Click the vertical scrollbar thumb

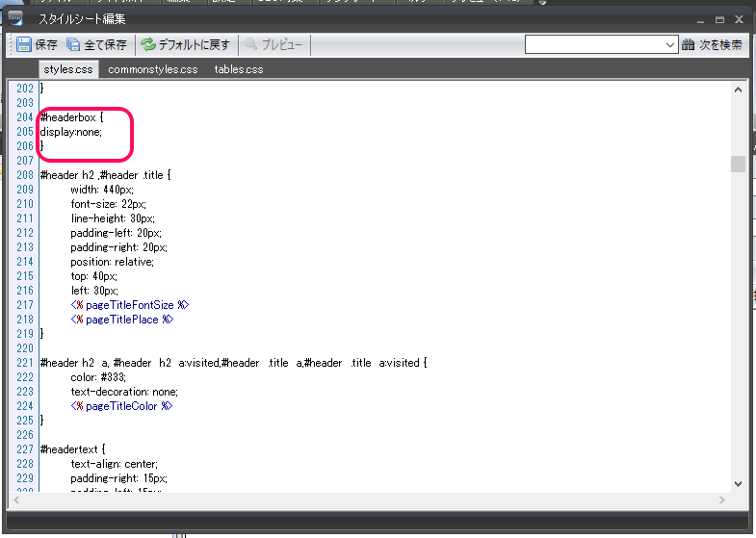click(x=738, y=164)
